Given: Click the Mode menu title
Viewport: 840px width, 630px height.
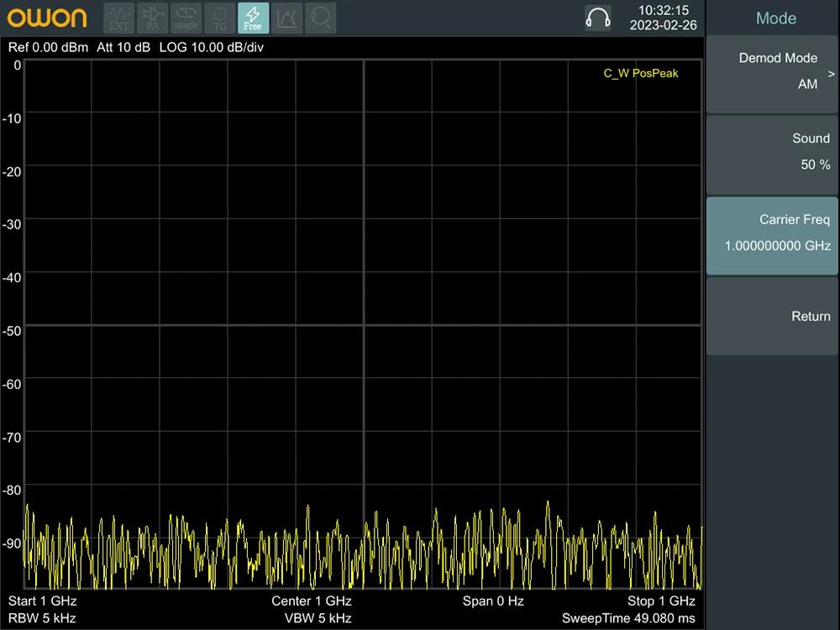Looking at the screenshot, I should point(775,18).
